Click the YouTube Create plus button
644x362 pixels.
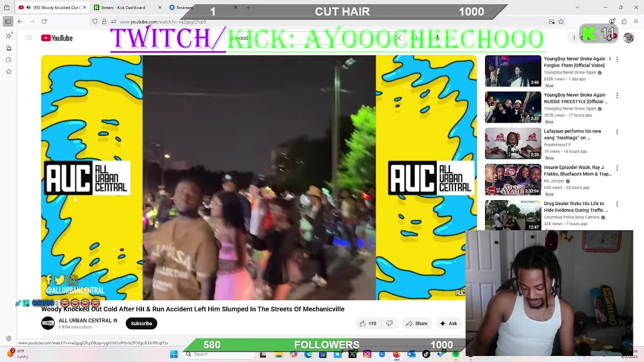tap(575, 38)
